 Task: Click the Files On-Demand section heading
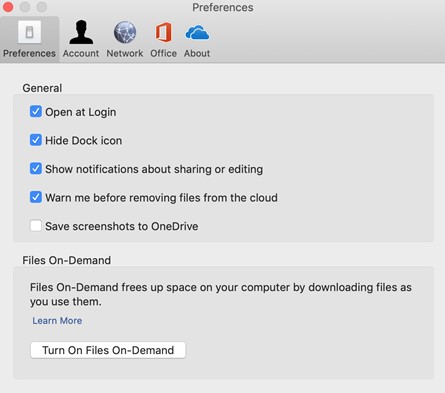point(67,260)
